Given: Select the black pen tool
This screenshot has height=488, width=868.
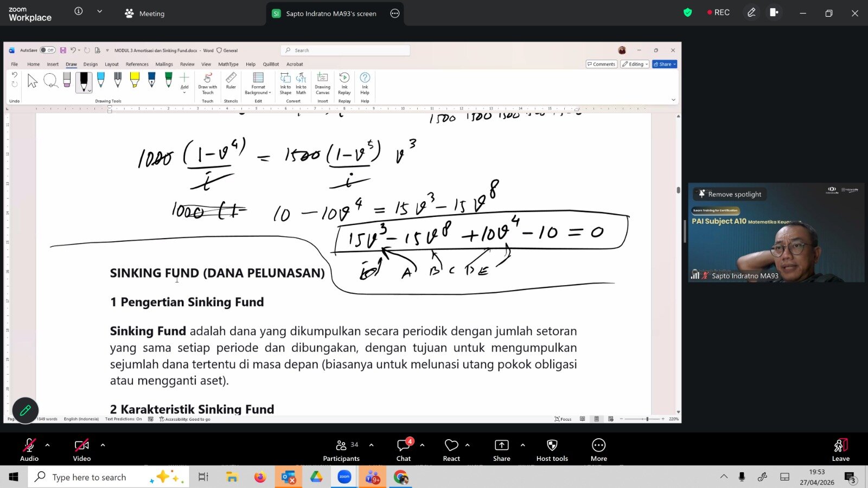Looking at the screenshot, I should (84, 81).
